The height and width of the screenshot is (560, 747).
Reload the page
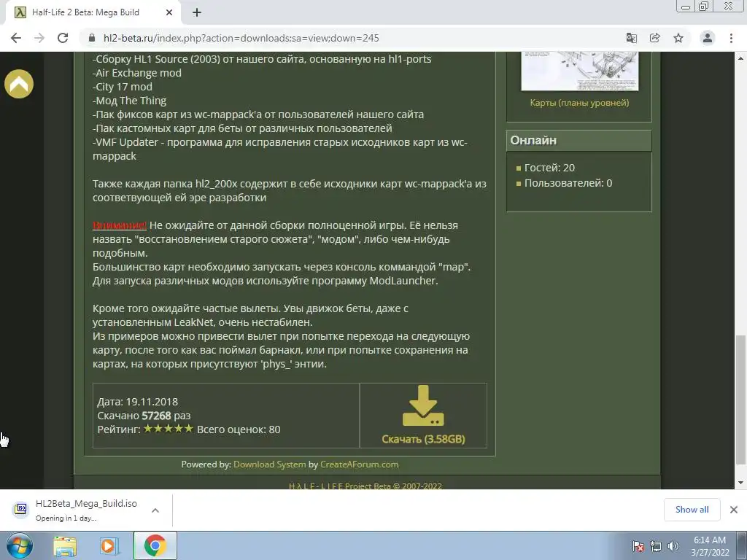pyautogui.click(x=63, y=38)
